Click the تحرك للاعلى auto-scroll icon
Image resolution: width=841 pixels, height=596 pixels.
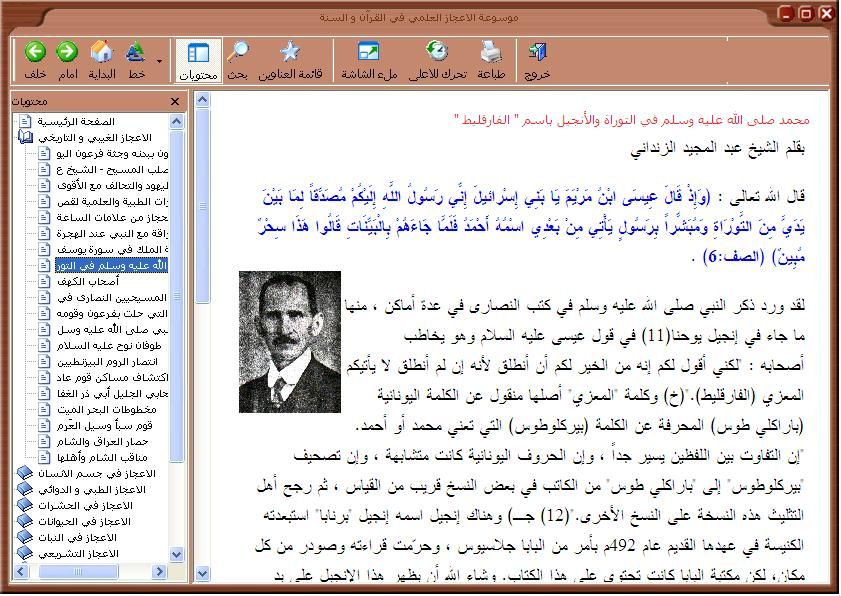(x=437, y=51)
